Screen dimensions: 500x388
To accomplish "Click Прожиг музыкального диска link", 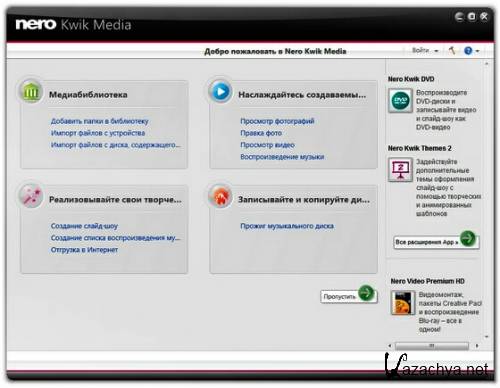I will (x=287, y=226).
